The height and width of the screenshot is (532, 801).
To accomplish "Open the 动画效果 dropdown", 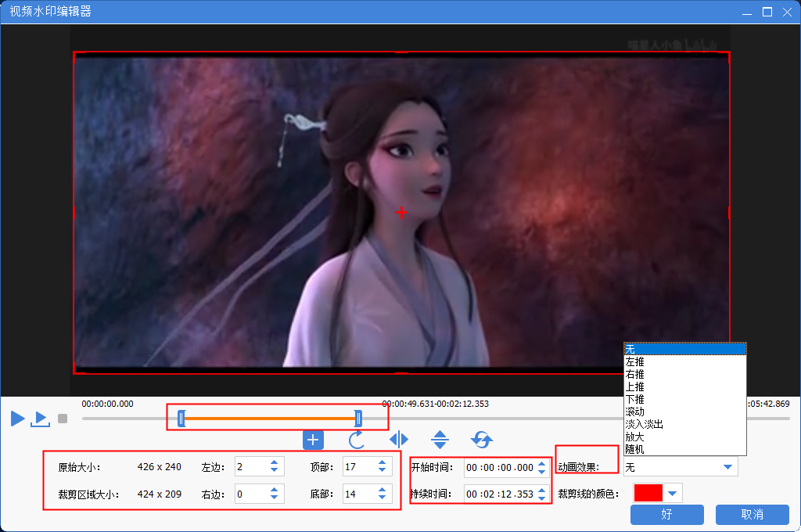I will point(681,467).
